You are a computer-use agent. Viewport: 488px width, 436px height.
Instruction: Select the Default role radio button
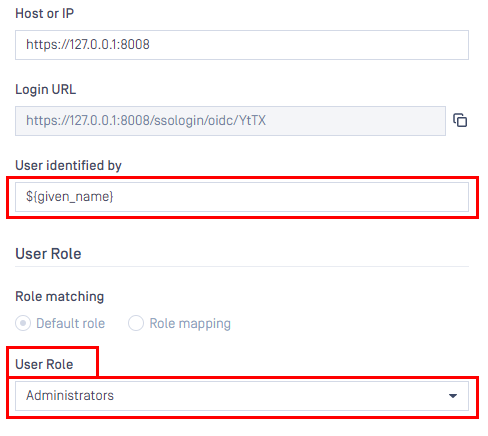(x=23, y=323)
